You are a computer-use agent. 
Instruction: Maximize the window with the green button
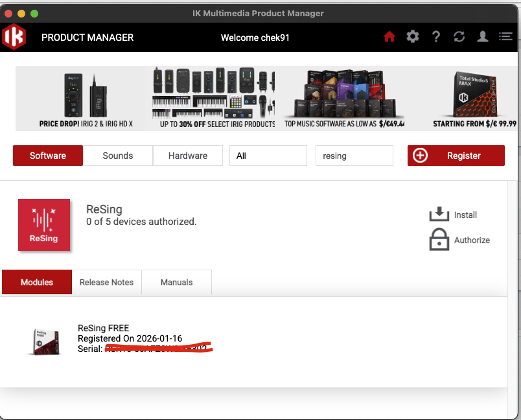pyautogui.click(x=34, y=14)
